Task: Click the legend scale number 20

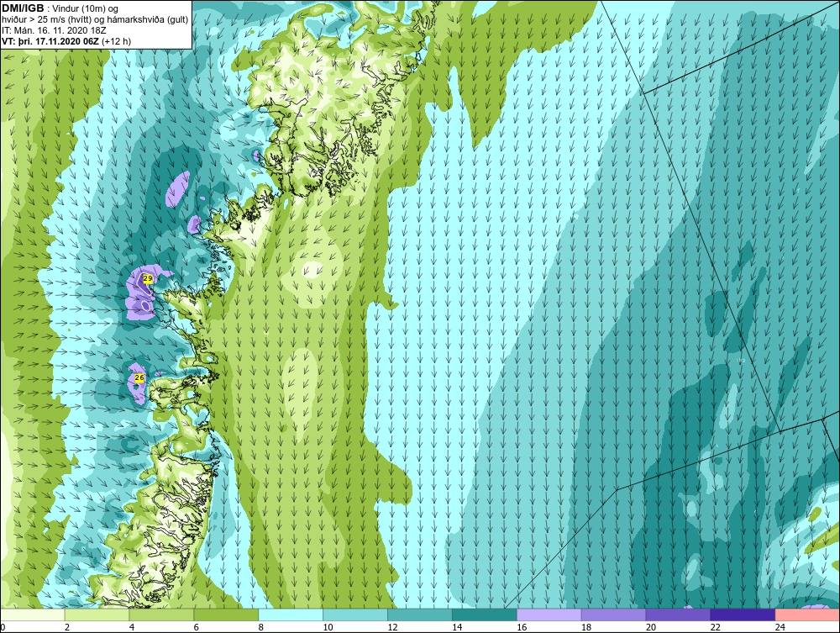Action: tap(651, 627)
